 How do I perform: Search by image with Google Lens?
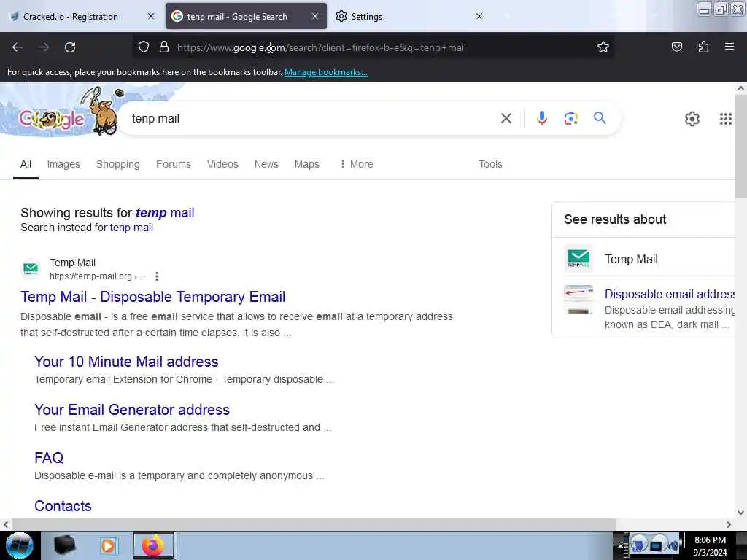[x=570, y=118]
